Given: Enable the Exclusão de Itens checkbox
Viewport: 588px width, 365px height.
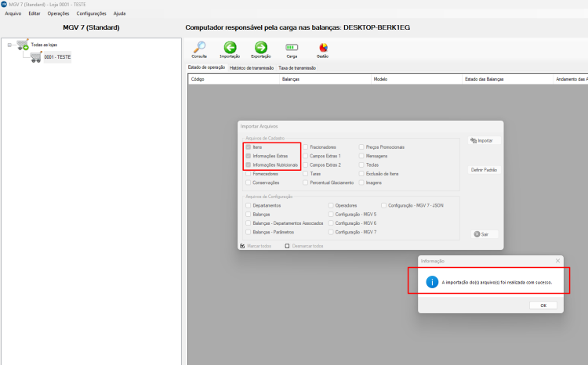Looking at the screenshot, I should [361, 174].
